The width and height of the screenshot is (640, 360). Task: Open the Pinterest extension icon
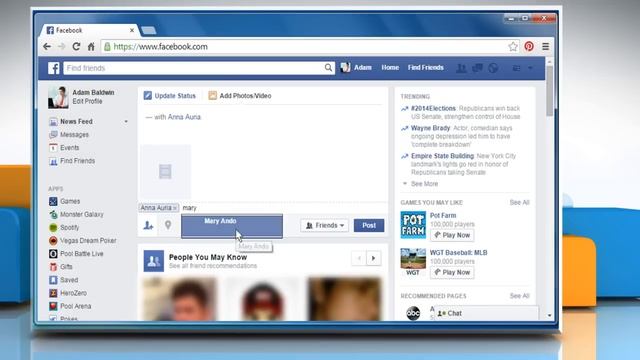529,47
